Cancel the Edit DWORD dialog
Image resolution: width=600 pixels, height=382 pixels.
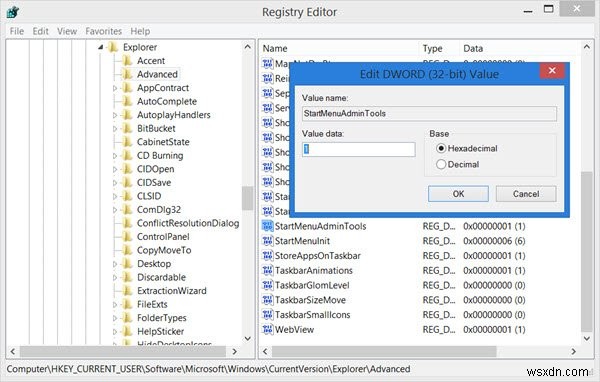(526, 194)
